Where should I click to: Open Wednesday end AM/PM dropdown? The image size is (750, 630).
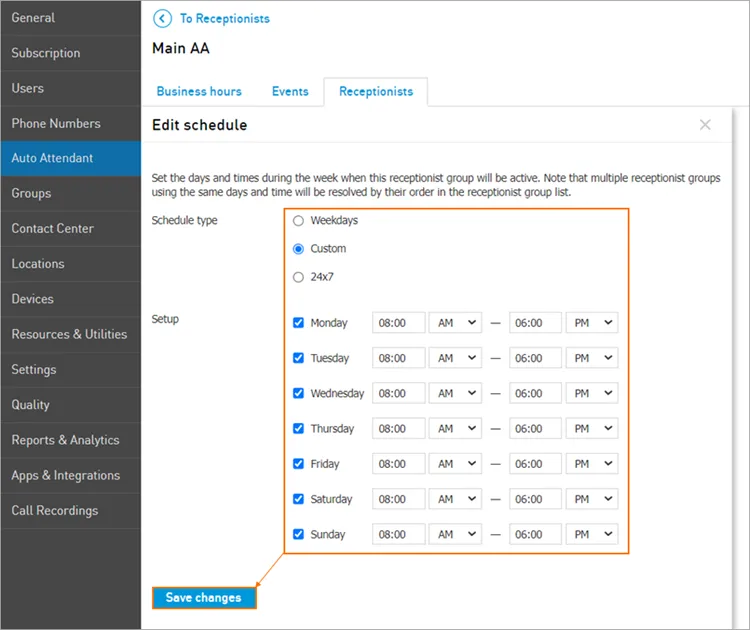592,393
